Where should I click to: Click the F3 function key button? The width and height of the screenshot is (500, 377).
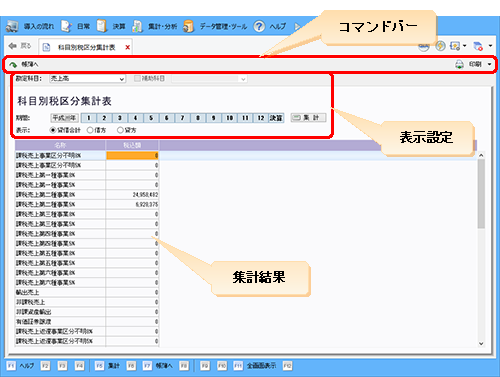click(62, 366)
